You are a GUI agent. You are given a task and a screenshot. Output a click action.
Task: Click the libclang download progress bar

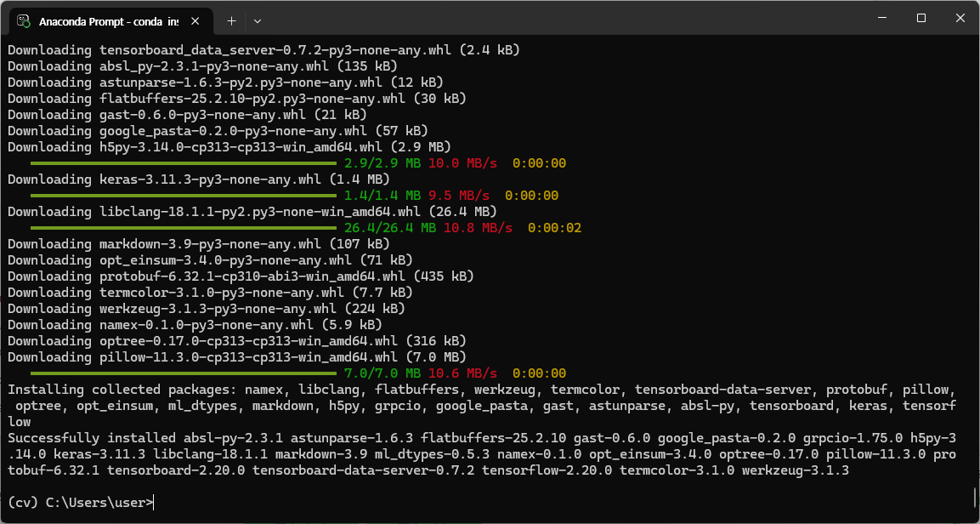tap(183, 228)
